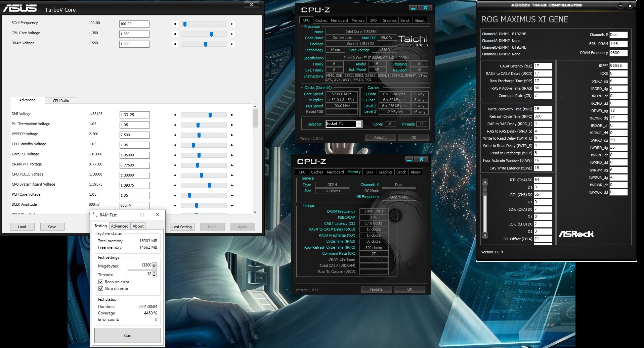
Task: Click the Threads stepper down arrow in RAM Test
Action: pos(154,276)
